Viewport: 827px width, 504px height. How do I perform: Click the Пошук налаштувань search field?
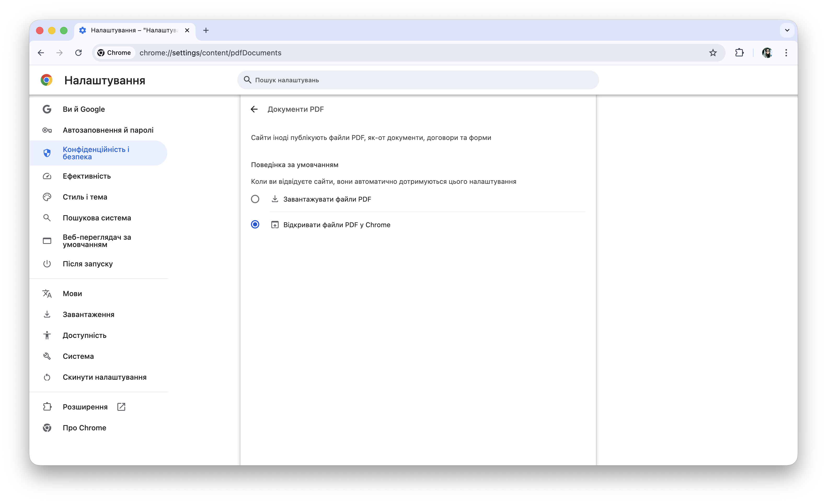point(418,80)
